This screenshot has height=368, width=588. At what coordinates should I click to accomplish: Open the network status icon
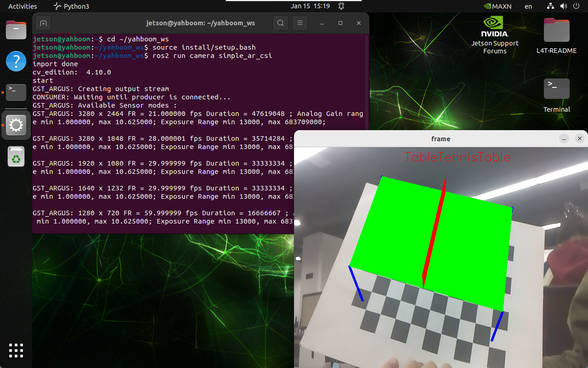click(551, 6)
